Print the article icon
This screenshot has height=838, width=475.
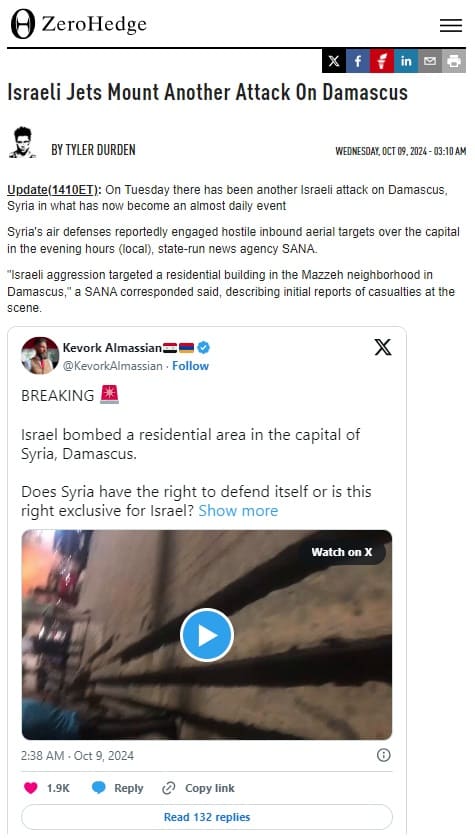click(454, 61)
